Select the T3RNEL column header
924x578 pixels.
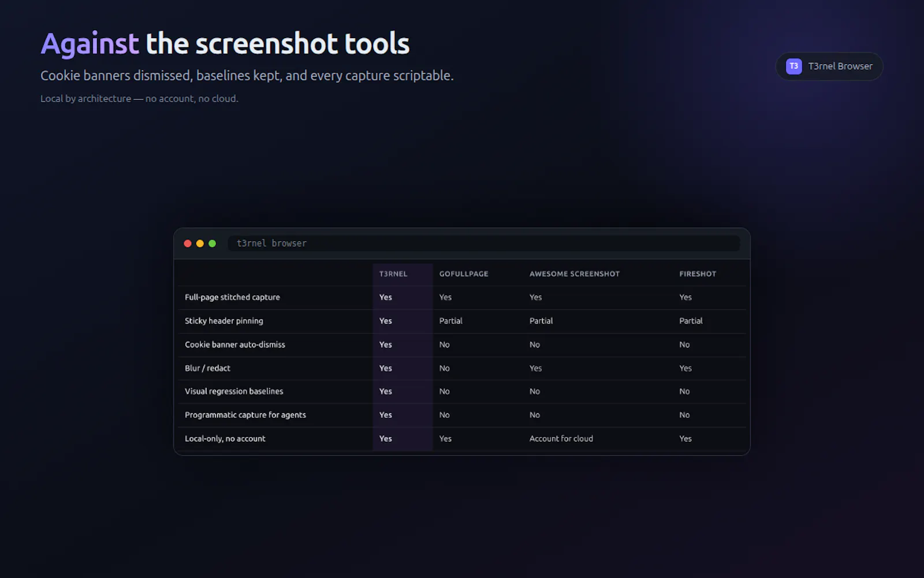coord(393,274)
